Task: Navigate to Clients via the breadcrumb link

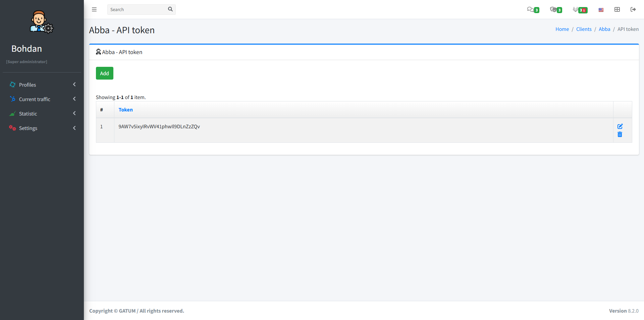Action: pyautogui.click(x=584, y=29)
